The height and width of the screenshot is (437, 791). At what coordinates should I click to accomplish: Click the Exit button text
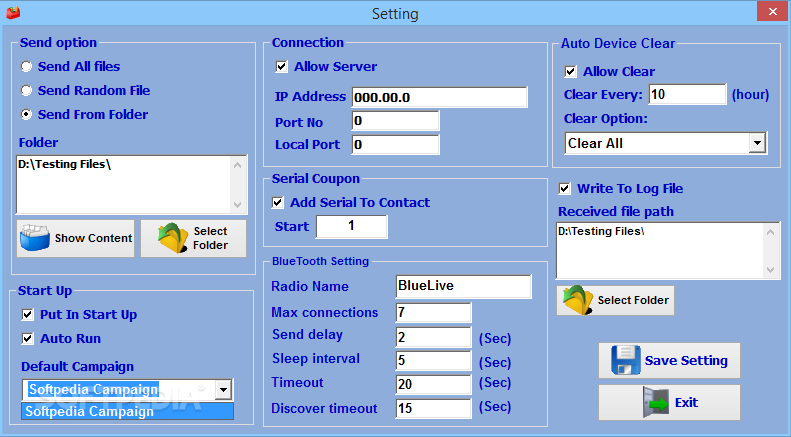pyautogui.click(x=687, y=403)
